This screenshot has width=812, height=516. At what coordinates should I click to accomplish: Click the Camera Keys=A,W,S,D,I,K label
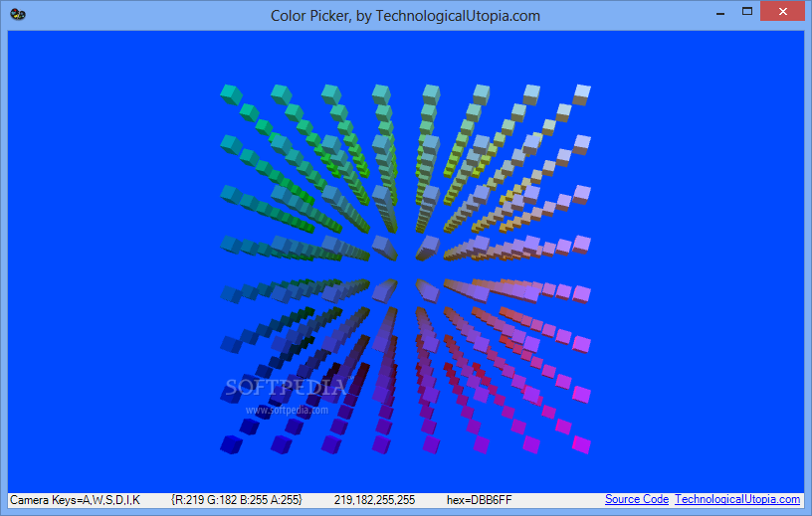coord(75,500)
